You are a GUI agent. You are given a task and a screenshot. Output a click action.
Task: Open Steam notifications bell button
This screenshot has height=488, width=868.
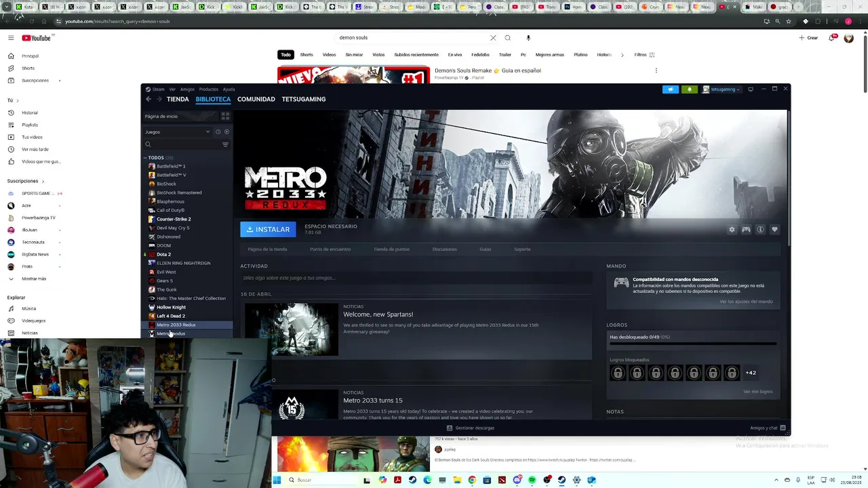pyautogui.click(x=690, y=89)
